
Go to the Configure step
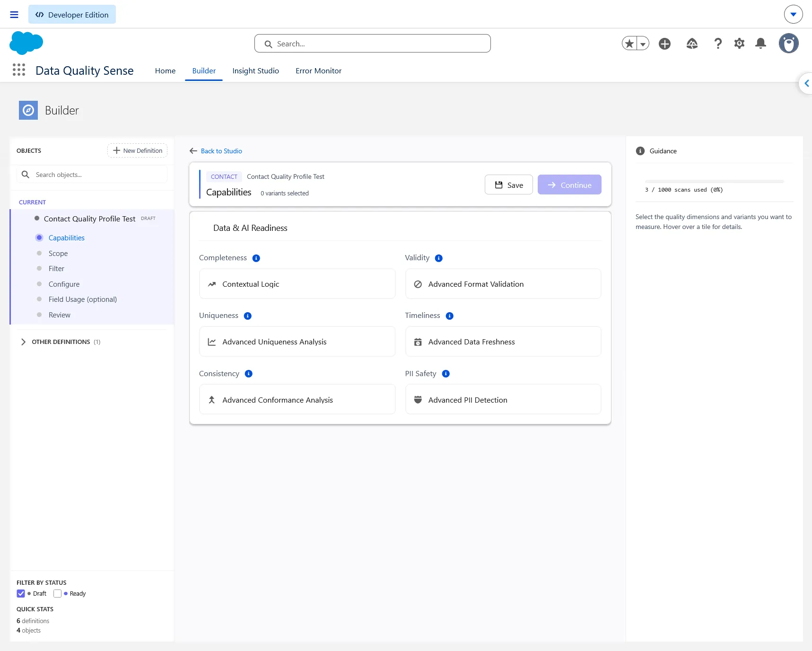(64, 284)
